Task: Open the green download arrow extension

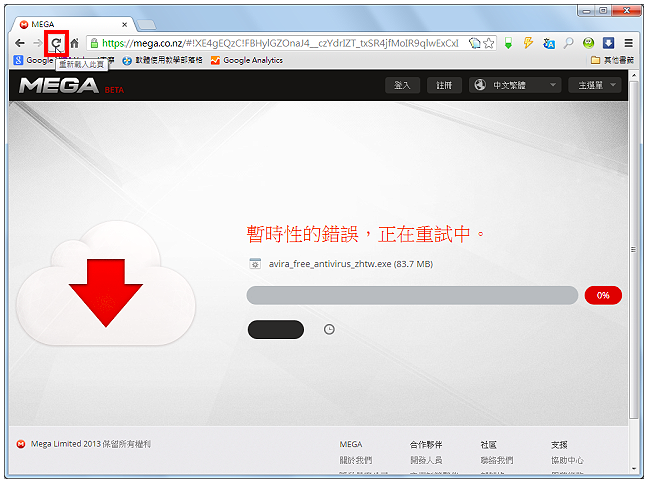Action: (x=508, y=43)
